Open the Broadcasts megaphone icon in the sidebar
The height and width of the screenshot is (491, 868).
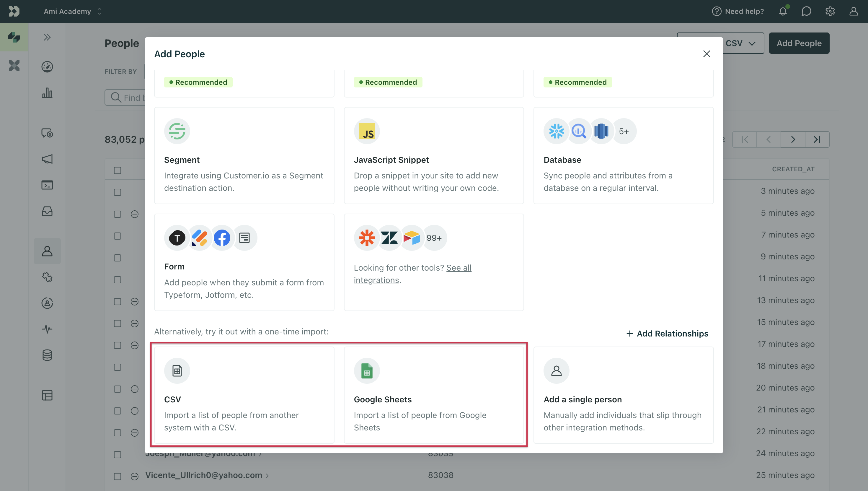click(x=47, y=159)
